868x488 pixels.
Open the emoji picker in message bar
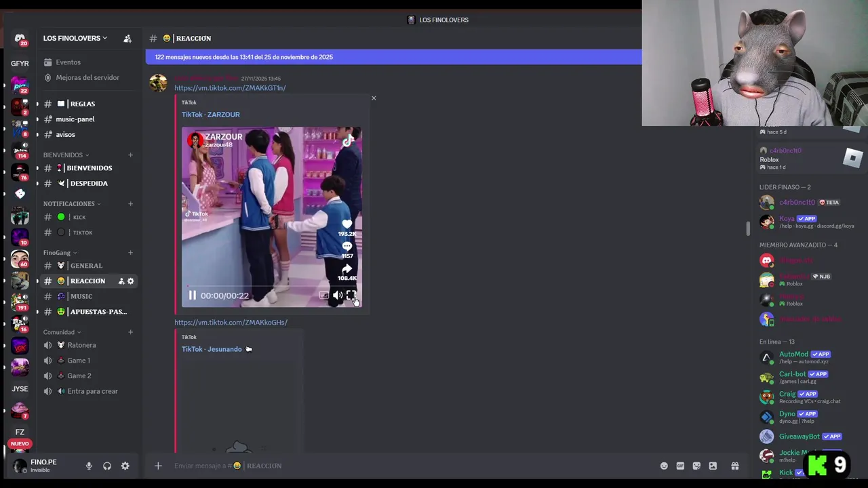pos(664,466)
